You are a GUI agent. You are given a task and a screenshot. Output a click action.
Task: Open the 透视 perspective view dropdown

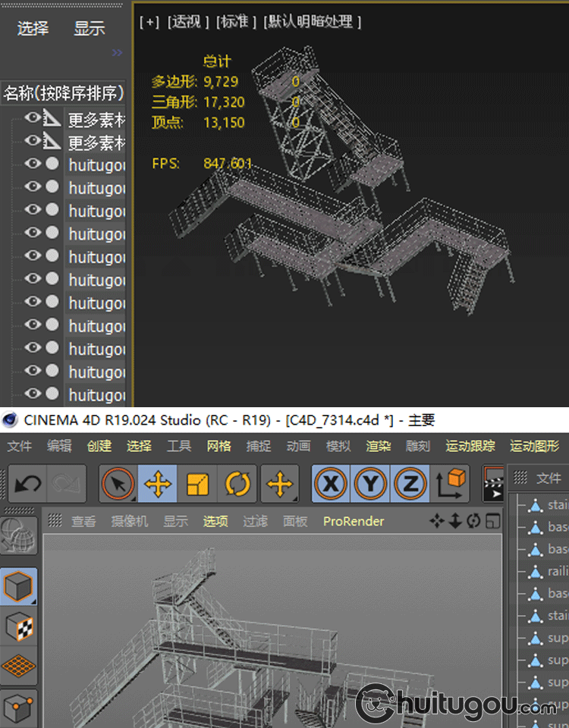(x=187, y=22)
